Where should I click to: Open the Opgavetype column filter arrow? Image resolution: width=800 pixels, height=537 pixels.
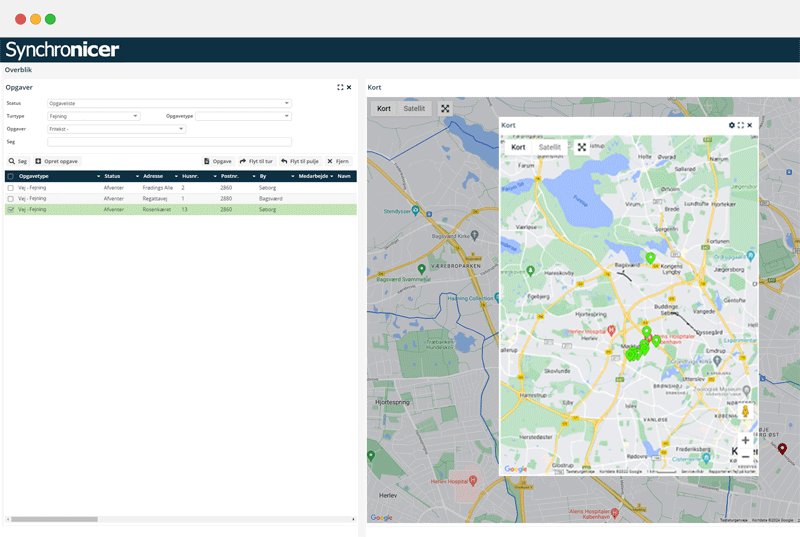click(98, 176)
